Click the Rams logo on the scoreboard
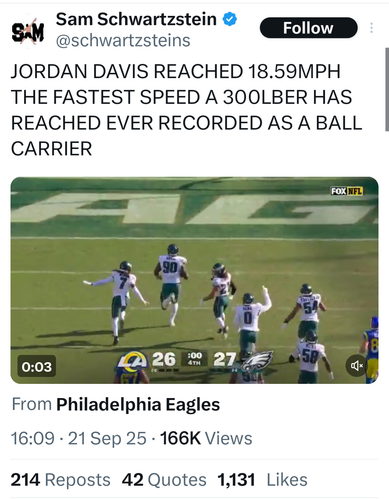 (x=133, y=360)
